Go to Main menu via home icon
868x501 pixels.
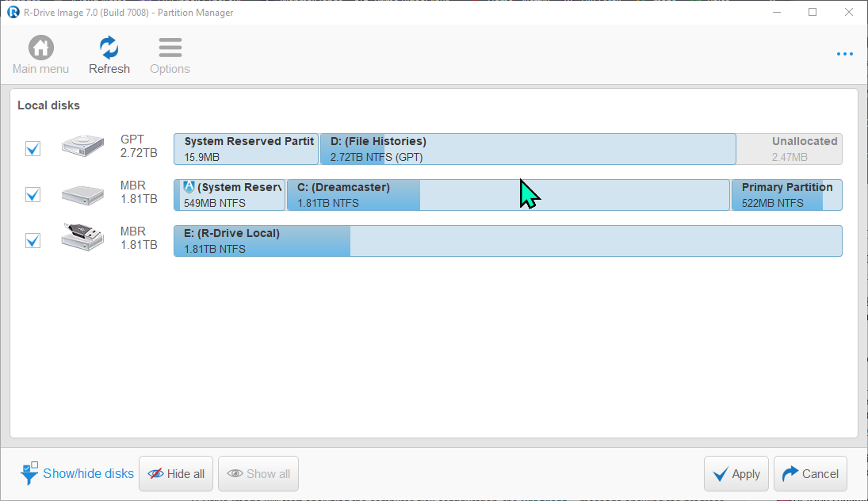click(40, 48)
